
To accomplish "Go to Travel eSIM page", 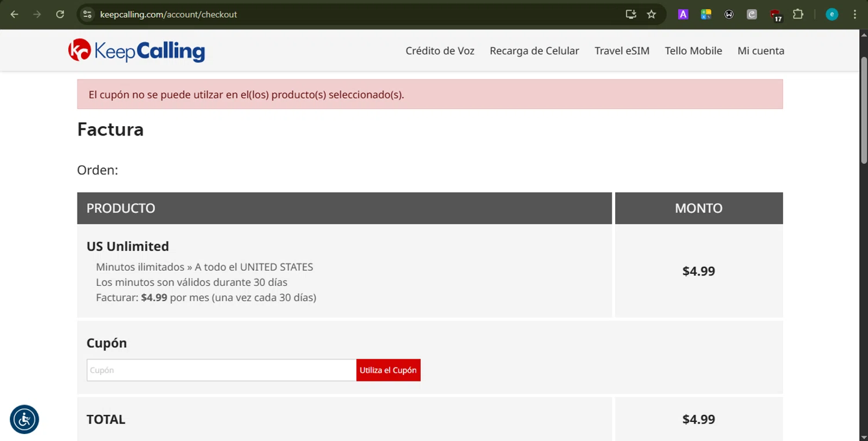I will (622, 51).
